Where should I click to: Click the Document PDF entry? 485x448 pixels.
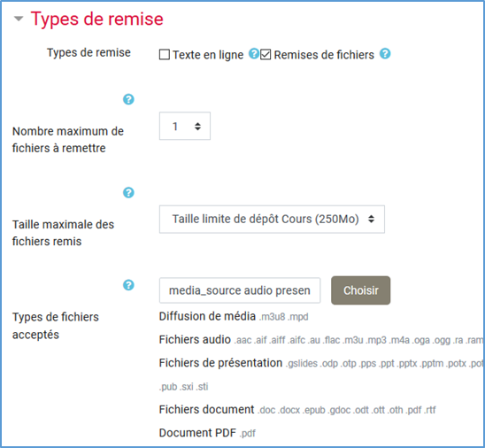click(x=207, y=433)
